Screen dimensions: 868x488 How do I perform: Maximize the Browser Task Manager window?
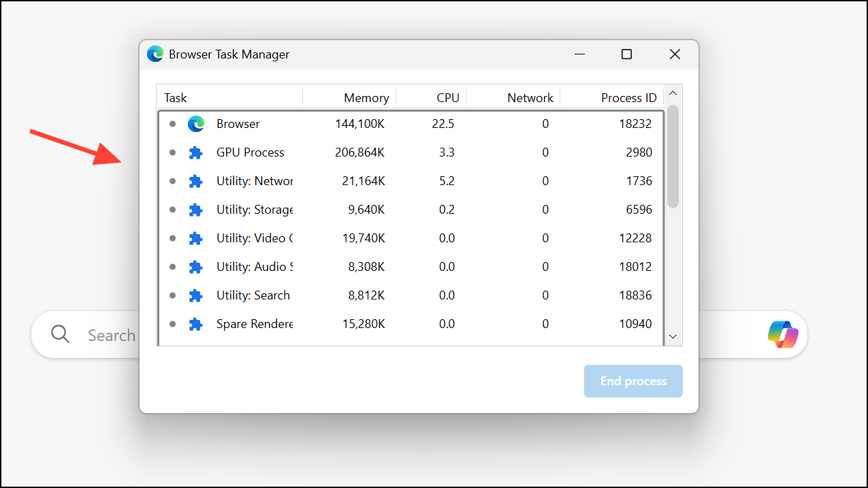(x=626, y=54)
